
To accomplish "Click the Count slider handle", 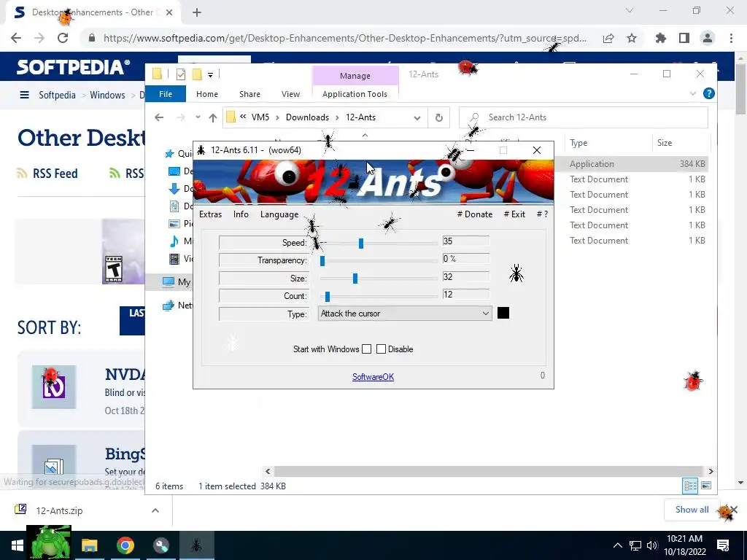I will [328, 297].
